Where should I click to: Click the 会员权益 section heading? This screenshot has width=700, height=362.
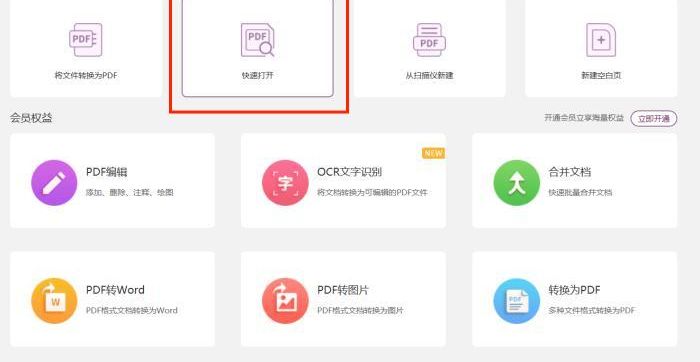[31, 118]
